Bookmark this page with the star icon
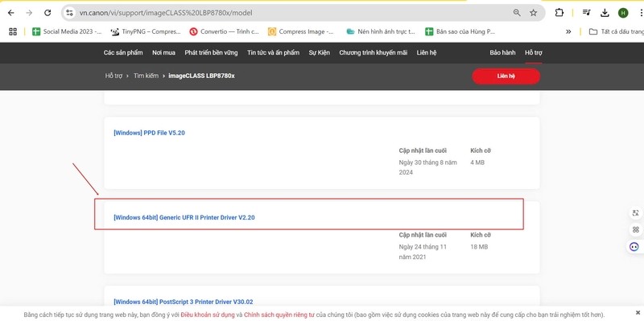 [533, 13]
